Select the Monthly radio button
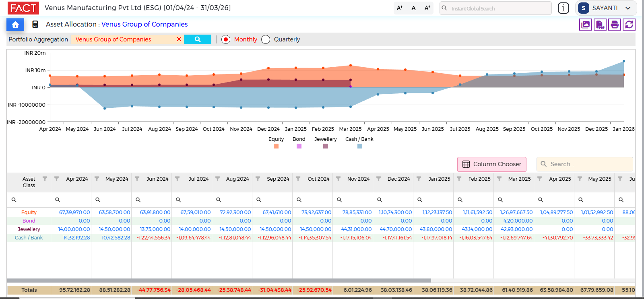 [226, 39]
